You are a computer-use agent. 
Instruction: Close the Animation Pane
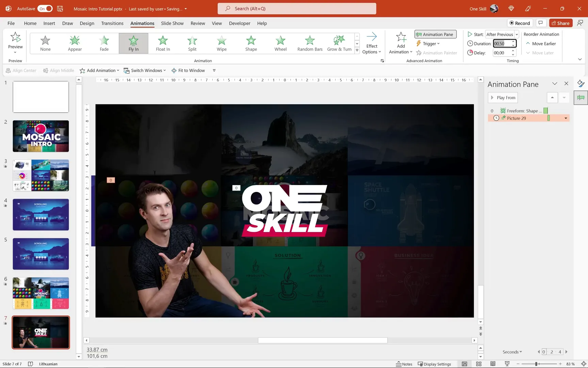click(566, 84)
